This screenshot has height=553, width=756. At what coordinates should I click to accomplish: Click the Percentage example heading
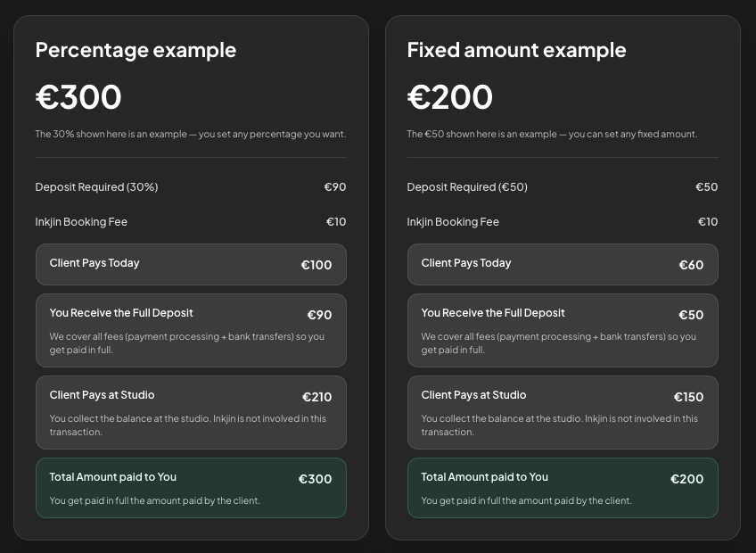pyautogui.click(x=136, y=51)
